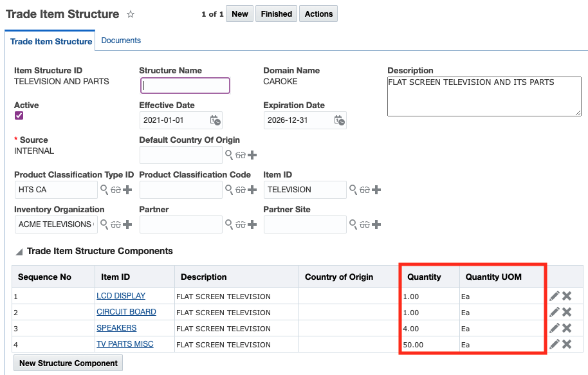Focus the Structure Name input field
This screenshot has width=588, height=375.
(185, 86)
